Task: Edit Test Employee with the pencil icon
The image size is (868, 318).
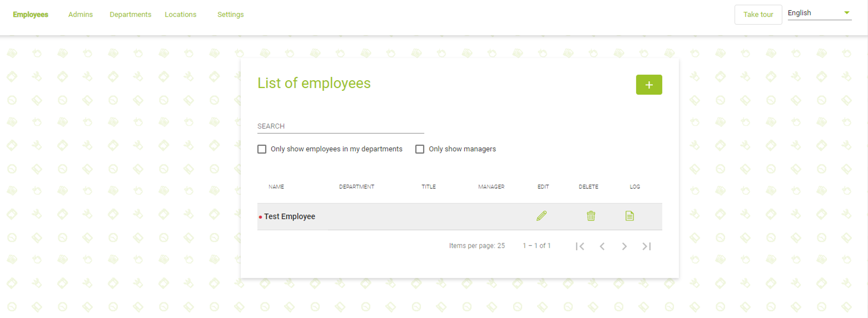Action: coord(542,216)
